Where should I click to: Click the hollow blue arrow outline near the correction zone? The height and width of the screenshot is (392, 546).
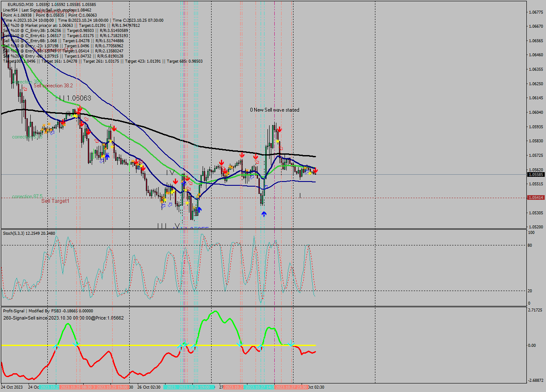click(x=52, y=133)
